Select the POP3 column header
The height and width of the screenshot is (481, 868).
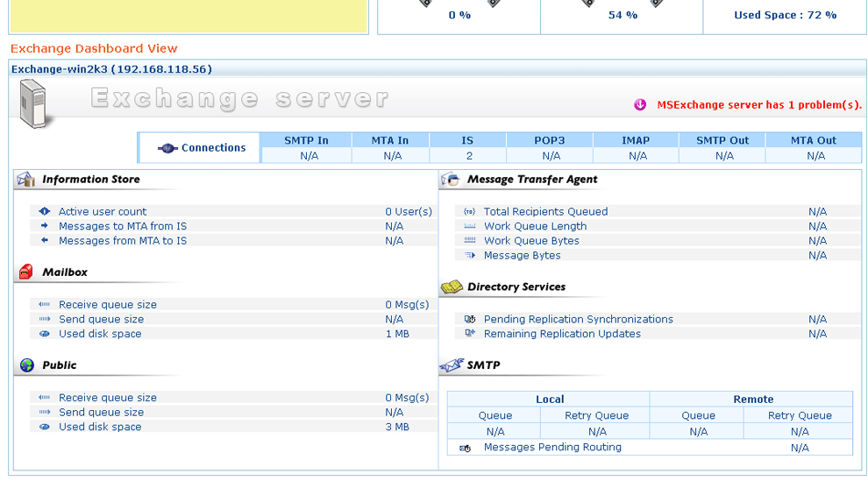point(550,140)
